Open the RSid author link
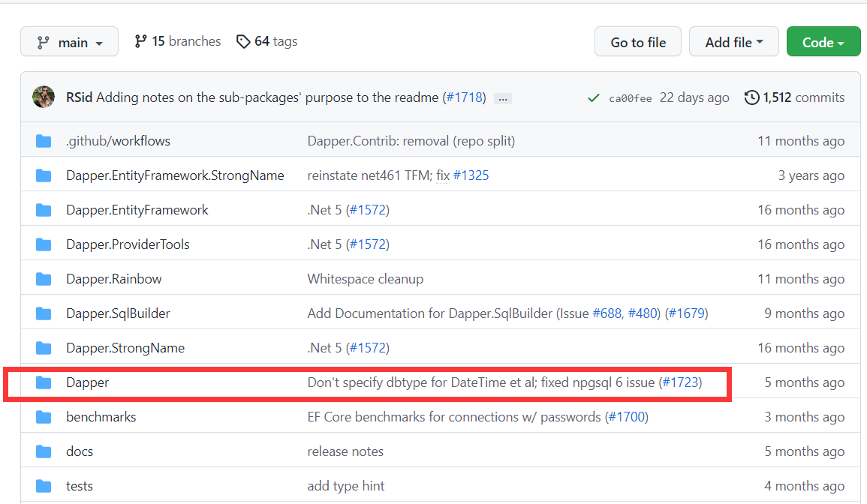Image resolution: width=867 pixels, height=504 pixels. click(79, 97)
